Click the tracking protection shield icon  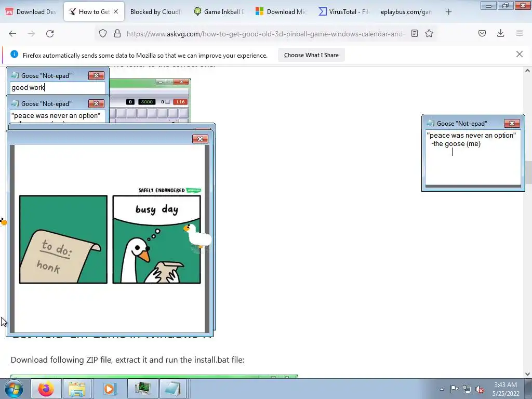103,34
